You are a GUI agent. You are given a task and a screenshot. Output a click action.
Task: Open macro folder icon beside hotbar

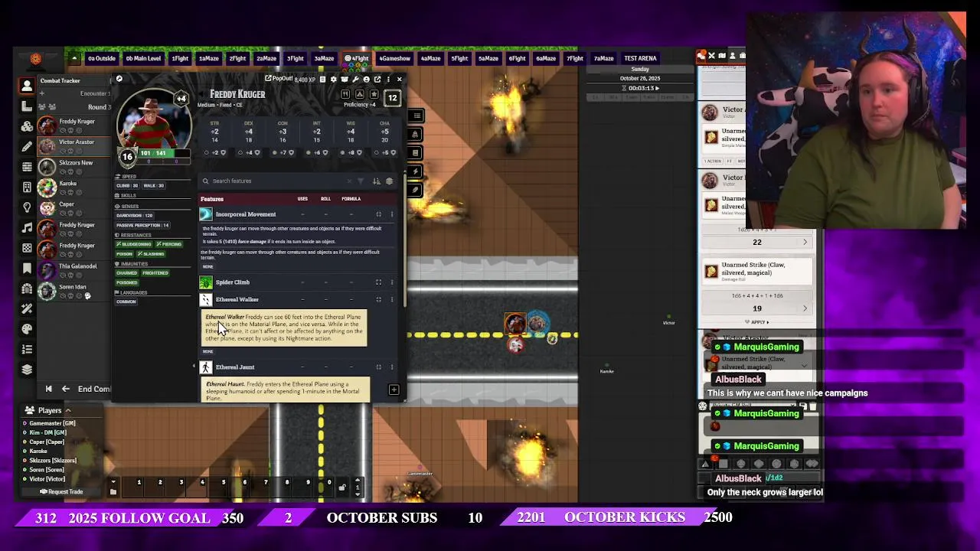[x=113, y=491]
